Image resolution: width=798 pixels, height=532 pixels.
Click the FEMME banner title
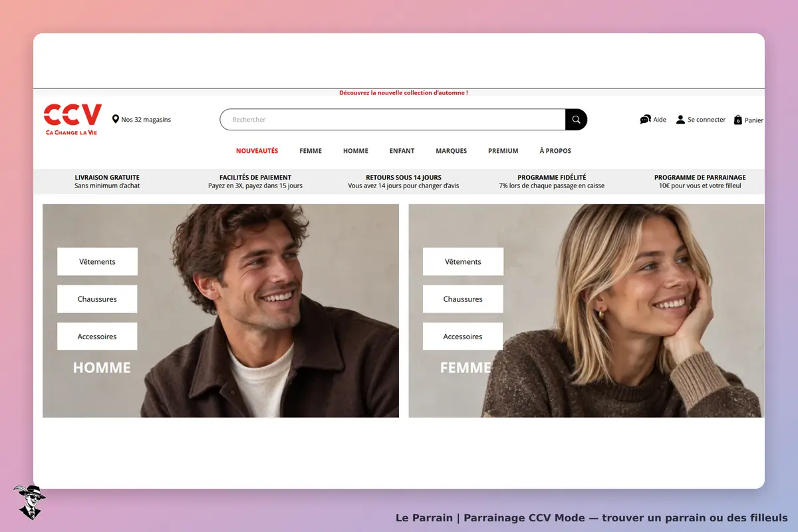pos(465,368)
